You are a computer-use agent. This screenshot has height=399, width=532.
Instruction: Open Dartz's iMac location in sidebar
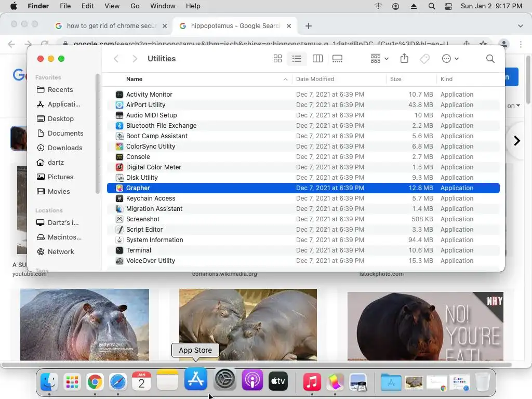pyautogui.click(x=58, y=223)
